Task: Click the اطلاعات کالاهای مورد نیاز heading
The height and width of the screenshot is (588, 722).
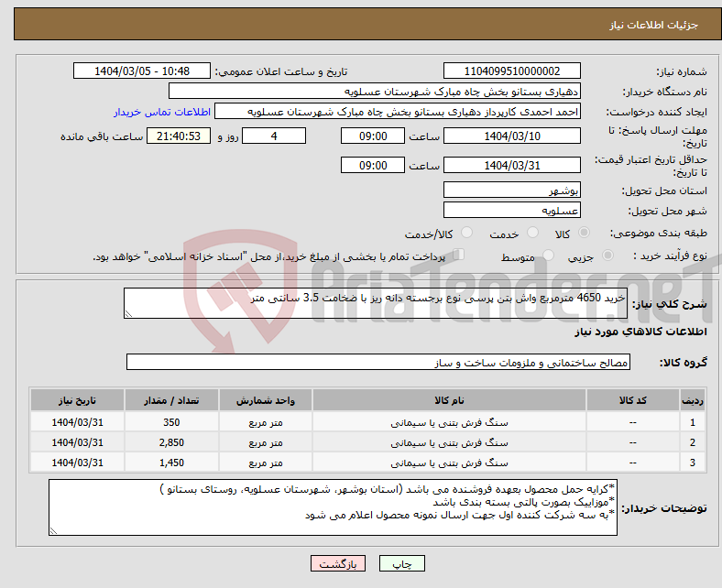Action: coord(640,332)
